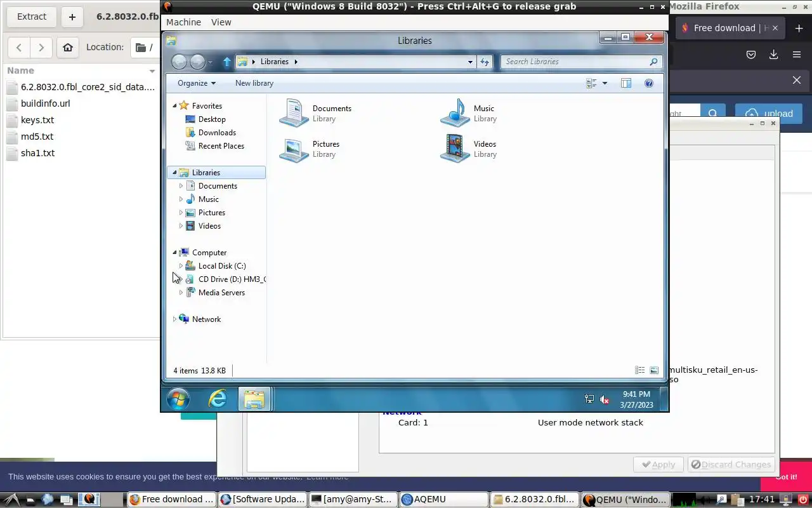
Task: Select Desktop under Favorites
Action: [x=211, y=119]
